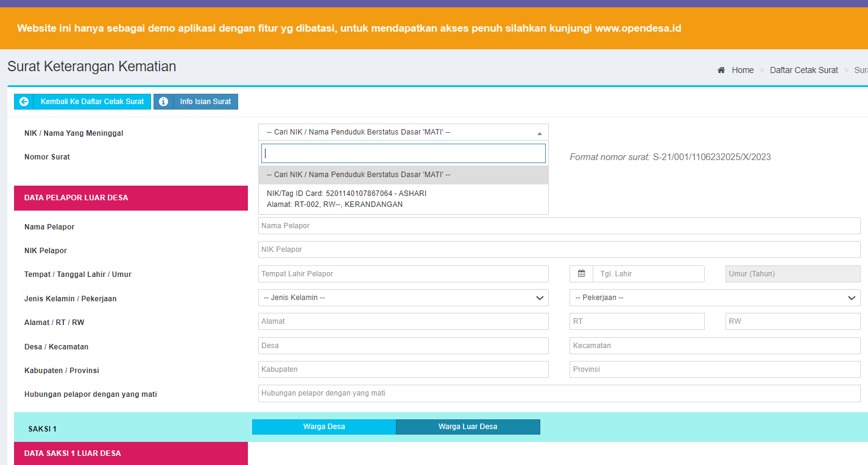Click the search box inside the NIK dropdown
Screen dimensions: 868x465
pos(403,153)
